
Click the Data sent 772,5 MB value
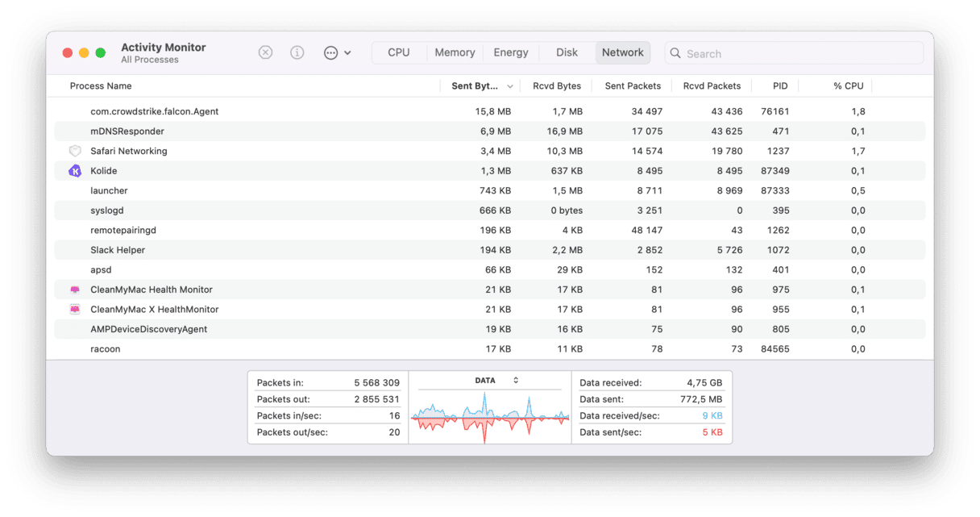(x=700, y=399)
